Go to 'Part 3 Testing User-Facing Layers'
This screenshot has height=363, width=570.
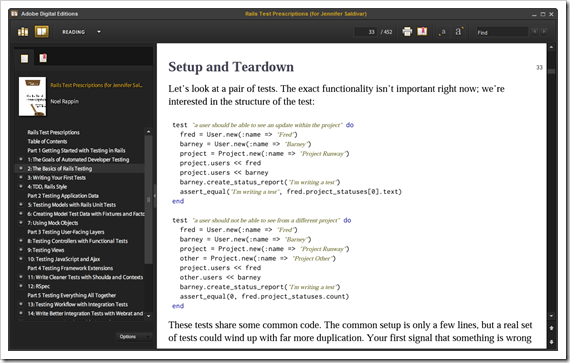[66, 232]
